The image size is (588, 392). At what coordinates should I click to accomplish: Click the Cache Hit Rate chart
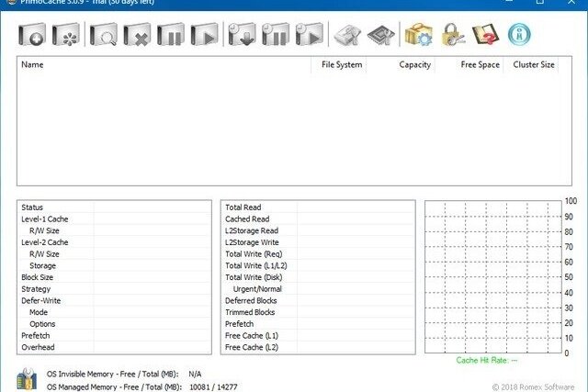coord(492,276)
